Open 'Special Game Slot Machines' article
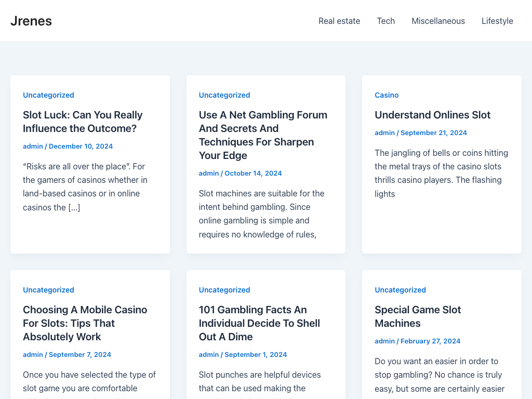532x399 pixels. click(x=418, y=316)
